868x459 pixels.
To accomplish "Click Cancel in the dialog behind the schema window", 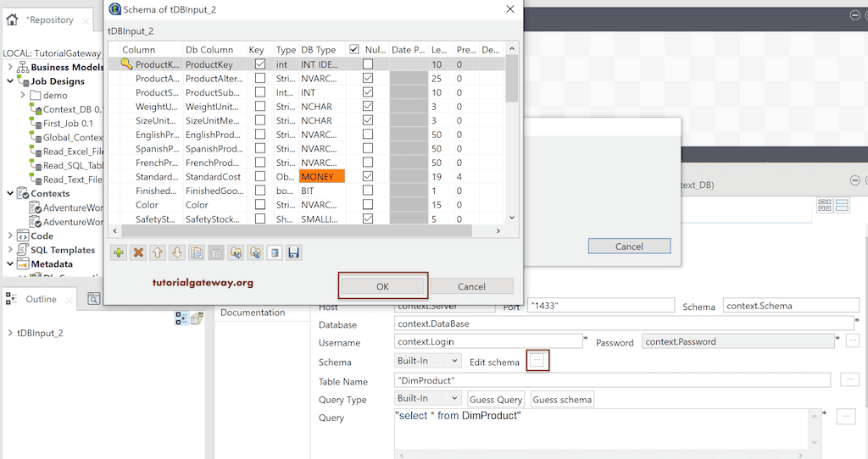I will point(630,246).
